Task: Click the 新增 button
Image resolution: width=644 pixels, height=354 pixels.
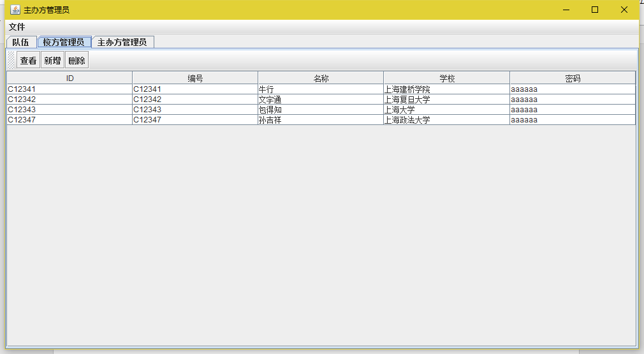Action: (x=52, y=61)
